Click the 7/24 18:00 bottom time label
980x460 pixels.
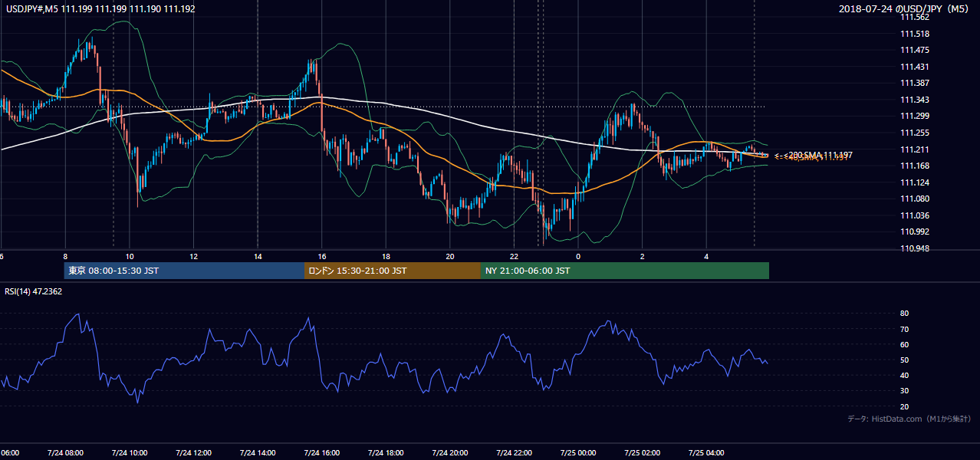coord(386,453)
